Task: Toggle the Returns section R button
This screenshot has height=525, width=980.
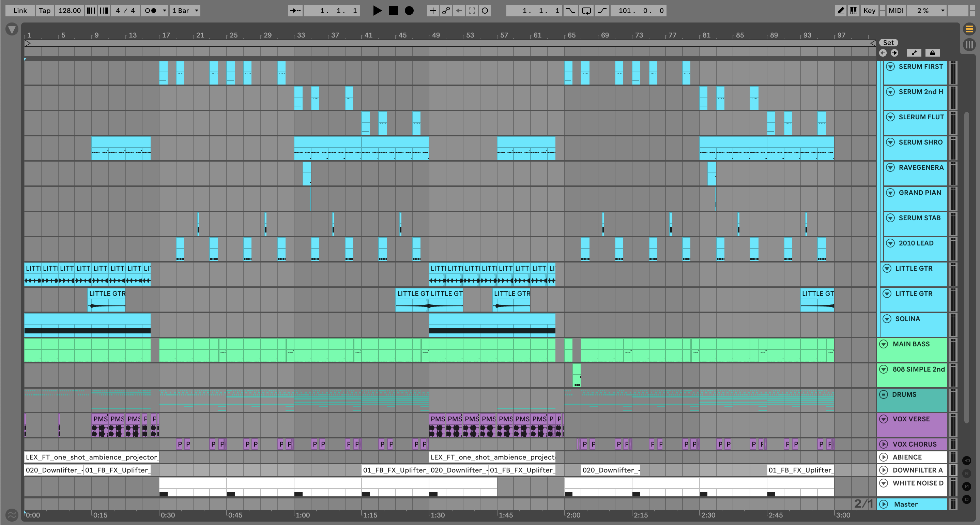Action: click(967, 474)
